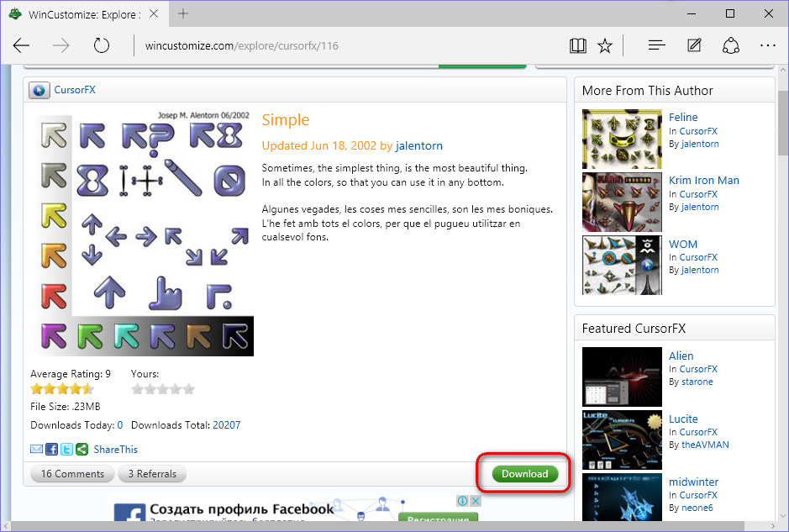
Task: Open the Hub three-lines icon
Action: pyautogui.click(x=657, y=45)
